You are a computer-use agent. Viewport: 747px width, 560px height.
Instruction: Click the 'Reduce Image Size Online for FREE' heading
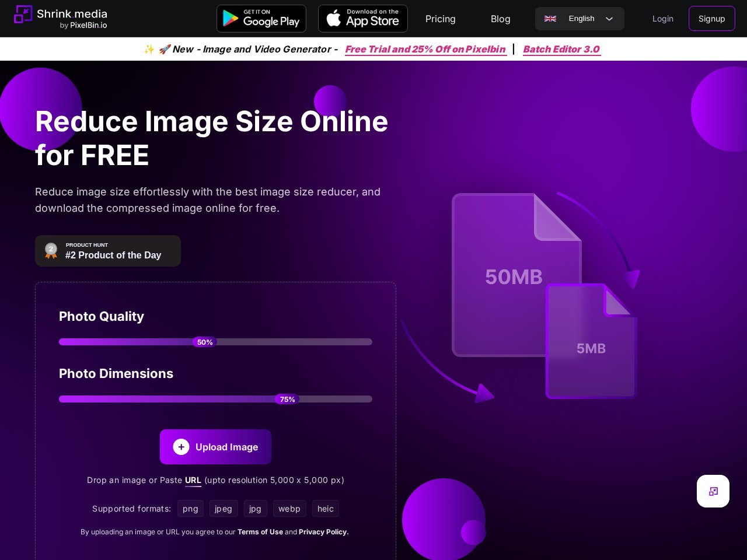[211, 138]
